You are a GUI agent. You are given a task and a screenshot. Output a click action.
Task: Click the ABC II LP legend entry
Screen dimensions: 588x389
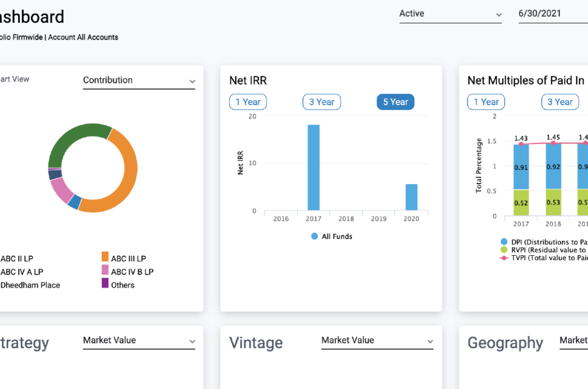coord(16,258)
